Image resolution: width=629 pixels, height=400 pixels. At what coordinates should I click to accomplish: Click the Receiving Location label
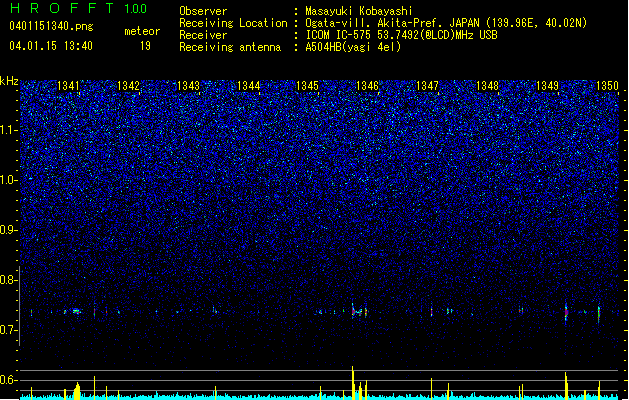(x=233, y=23)
